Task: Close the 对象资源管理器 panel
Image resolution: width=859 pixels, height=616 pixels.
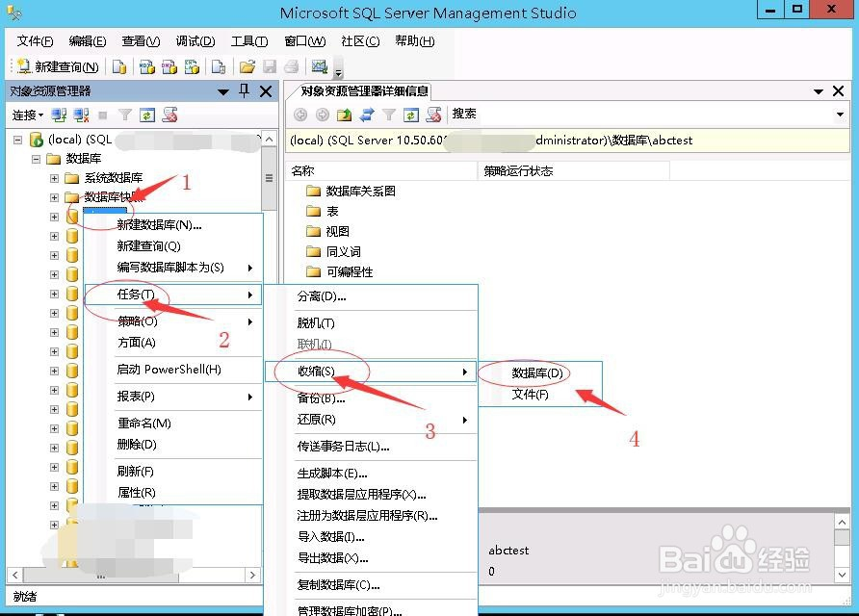Action: [266, 91]
